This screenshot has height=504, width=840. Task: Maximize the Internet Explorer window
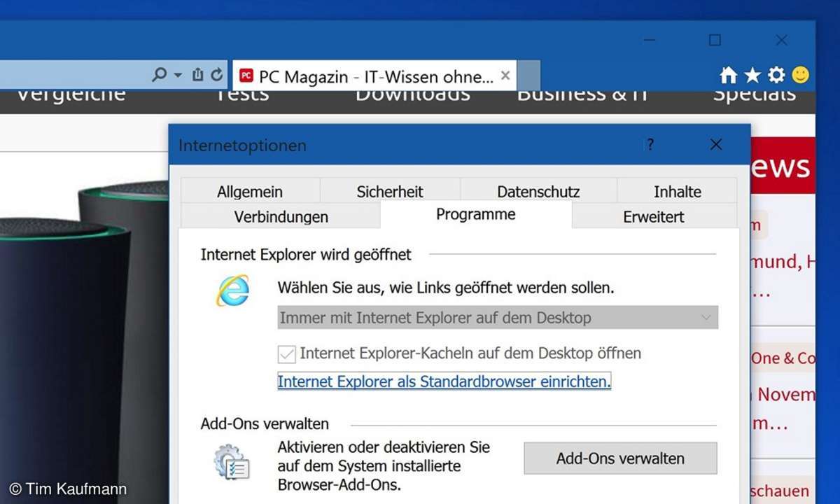[x=715, y=41]
